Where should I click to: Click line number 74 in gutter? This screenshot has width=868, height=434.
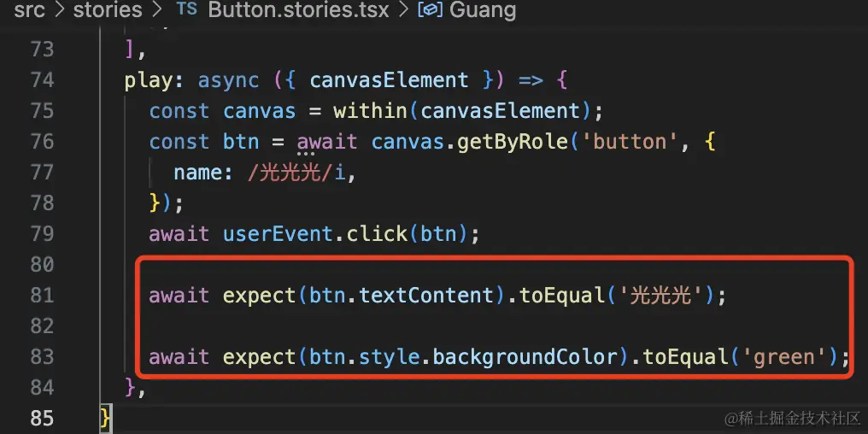(42, 81)
